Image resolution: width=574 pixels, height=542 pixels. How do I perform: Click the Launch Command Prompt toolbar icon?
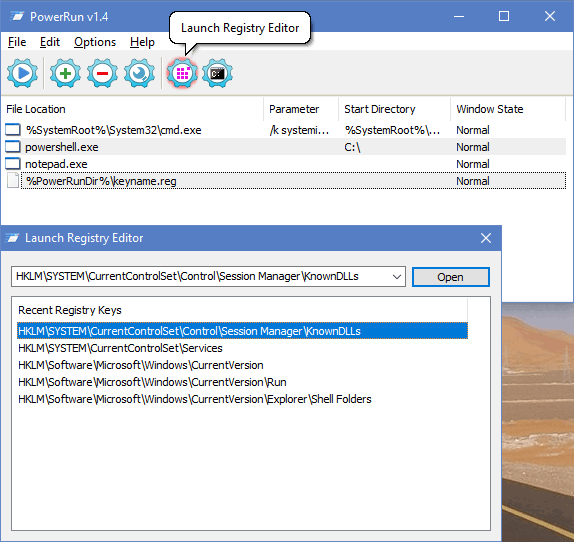[x=217, y=73]
